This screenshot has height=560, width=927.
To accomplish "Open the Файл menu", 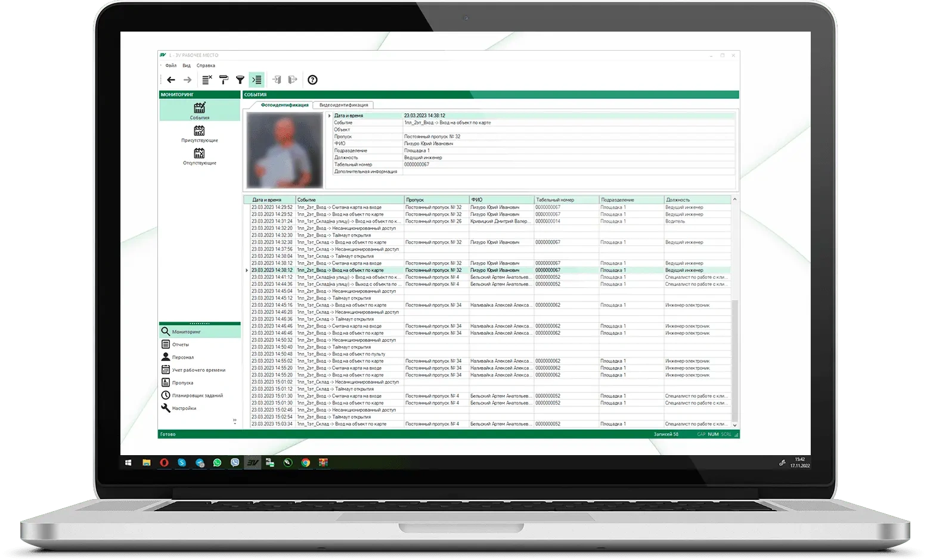I will [x=171, y=66].
